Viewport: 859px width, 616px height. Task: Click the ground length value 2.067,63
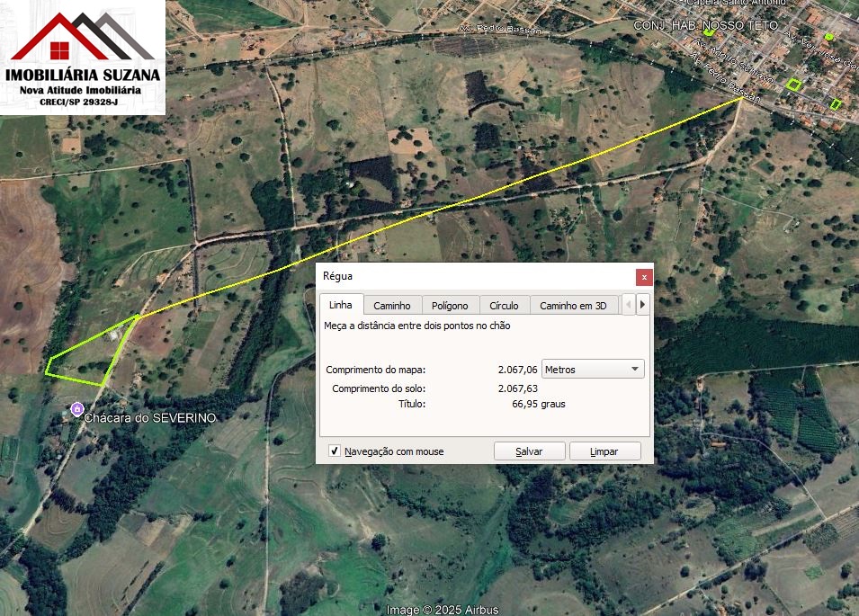(x=518, y=388)
